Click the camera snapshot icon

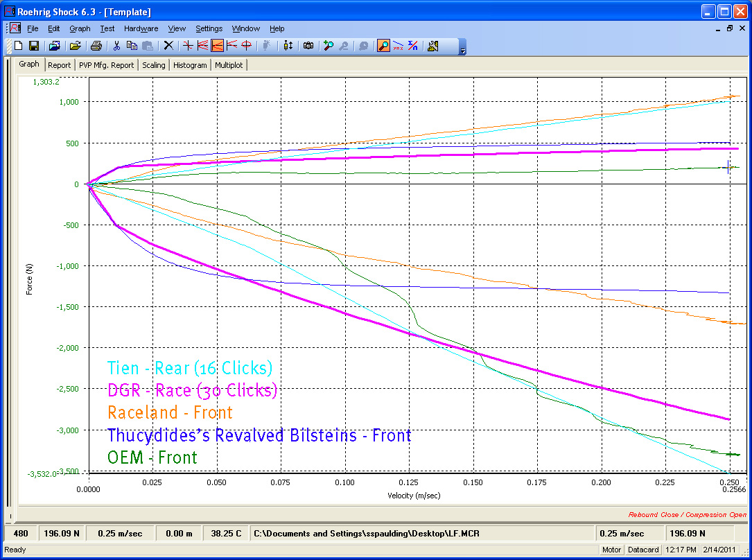[308, 46]
